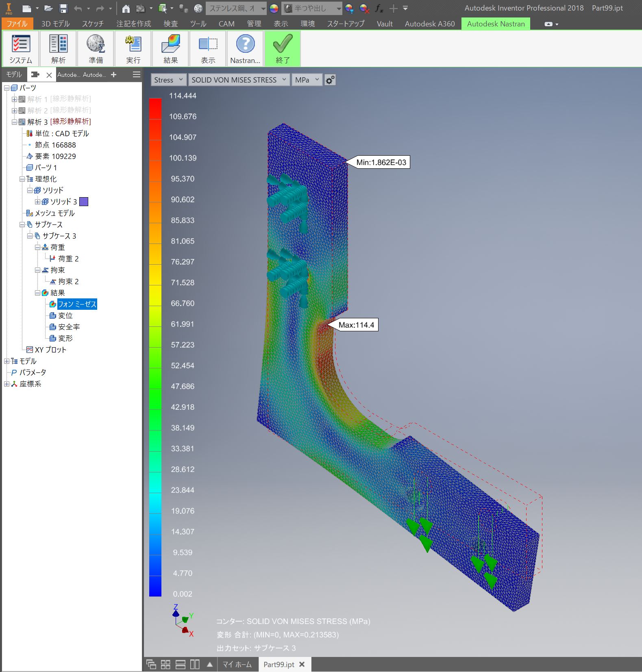Collapse the サブケース 3 node
The height and width of the screenshot is (672, 642).
[30, 236]
